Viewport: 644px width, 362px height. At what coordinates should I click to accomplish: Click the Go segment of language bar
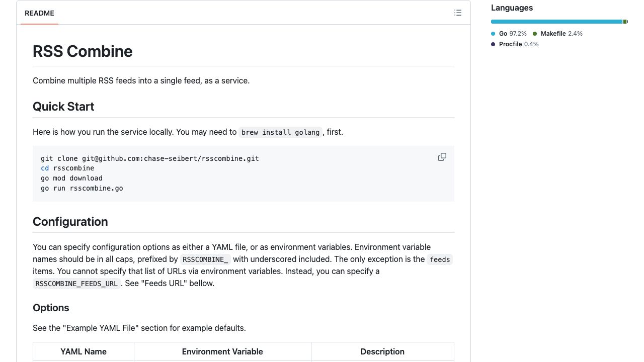(x=556, y=22)
